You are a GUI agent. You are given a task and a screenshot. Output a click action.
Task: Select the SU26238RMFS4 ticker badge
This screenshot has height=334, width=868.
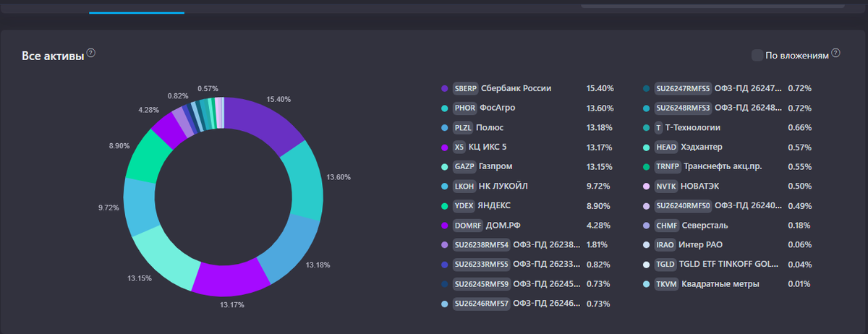(x=481, y=244)
